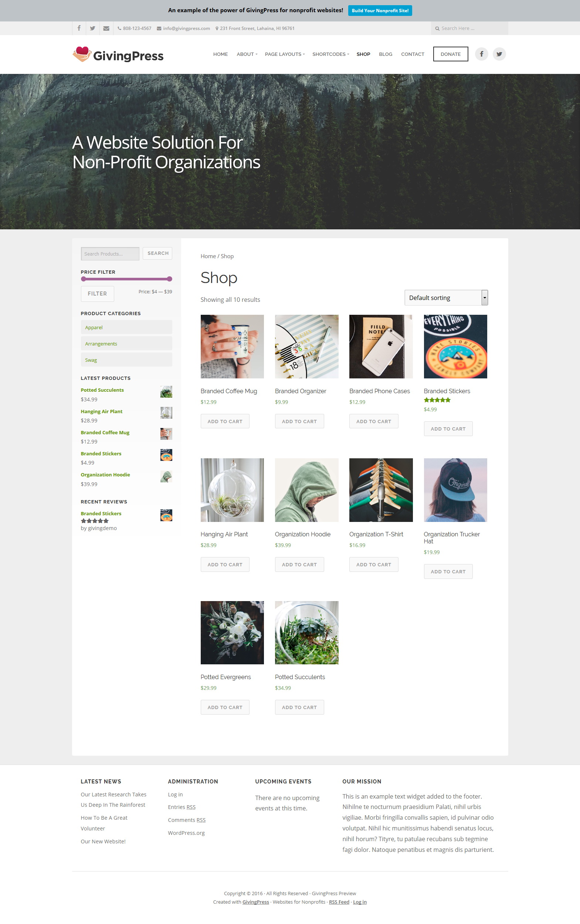Viewport: 580px width, 924px height.
Task: Go to the Blog menu item
Action: tap(386, 54)
